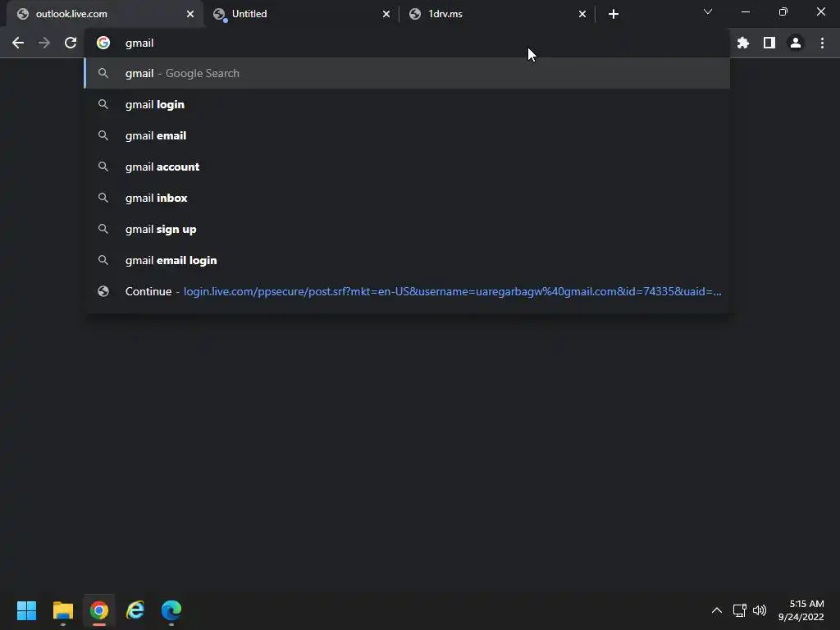Launch Internet Explorer from the taskbar
This screenshot has height=630, width=840.
(135, 610)
